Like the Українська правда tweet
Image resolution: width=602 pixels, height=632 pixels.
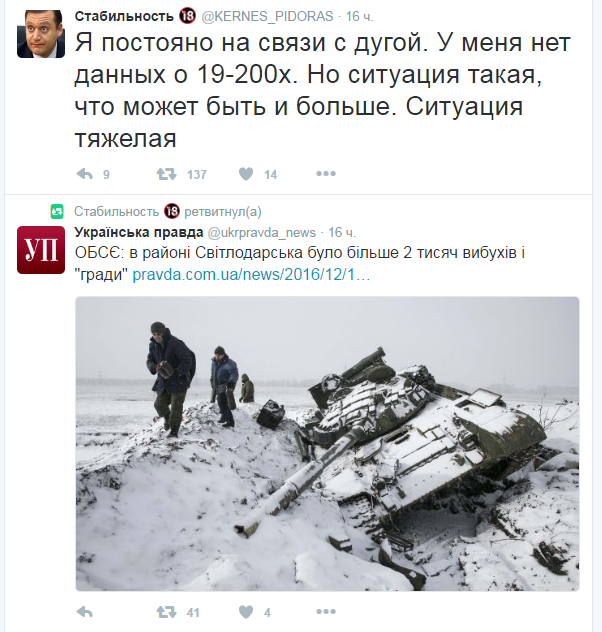pos(246,612)
